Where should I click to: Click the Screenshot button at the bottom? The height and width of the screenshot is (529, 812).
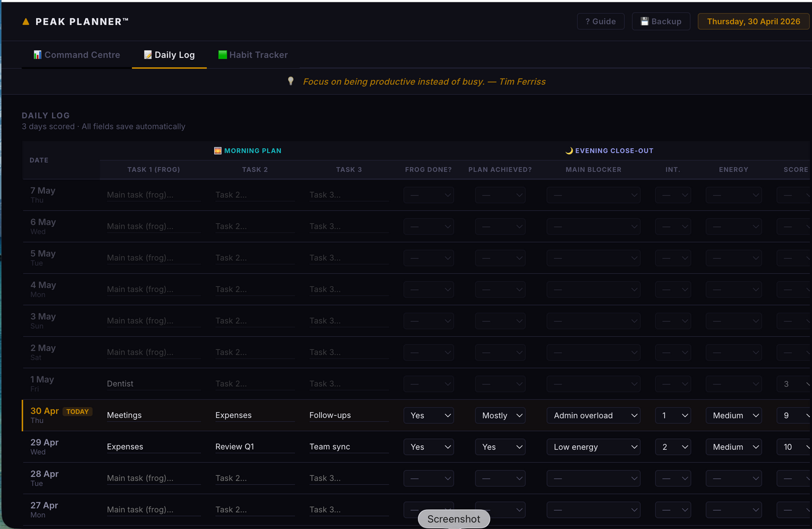click(454, 519)
